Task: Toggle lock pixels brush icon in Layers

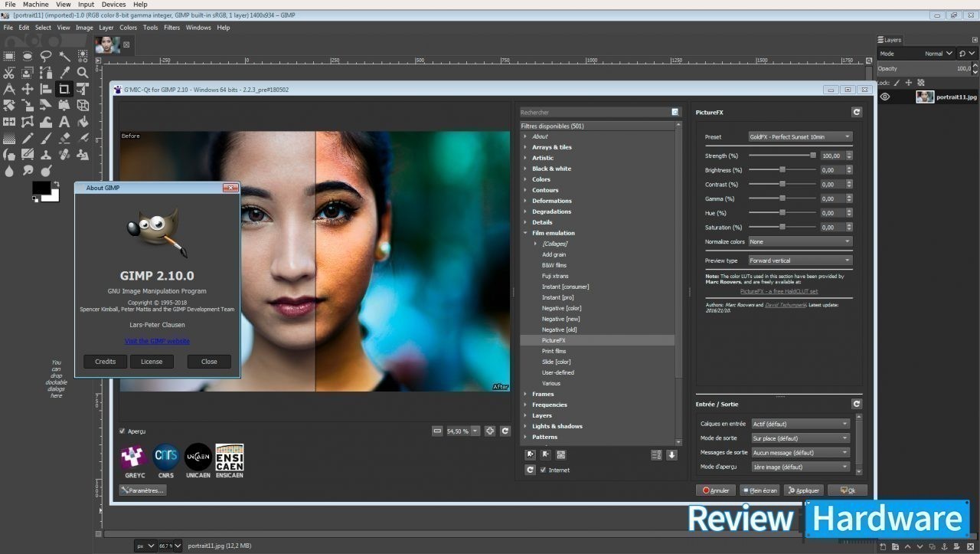Action: click(897, 82)
